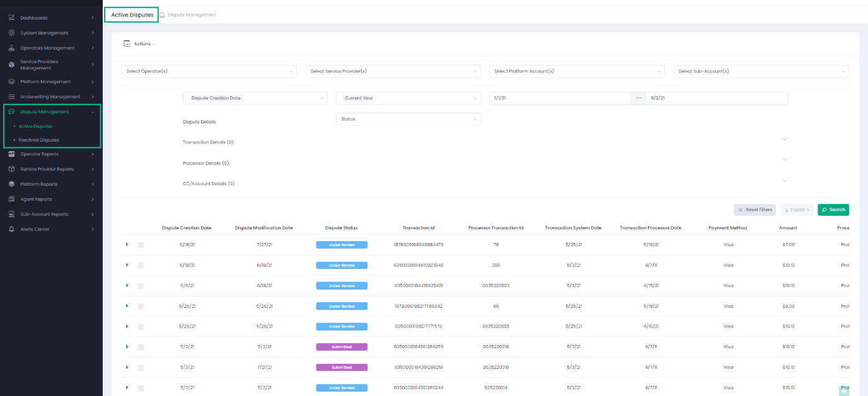Click the start date field showing 1/1/21

[x=560, y=98]
